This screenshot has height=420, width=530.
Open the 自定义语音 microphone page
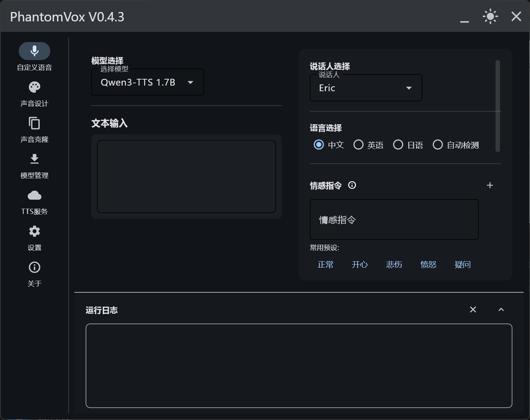click(35, 51)
